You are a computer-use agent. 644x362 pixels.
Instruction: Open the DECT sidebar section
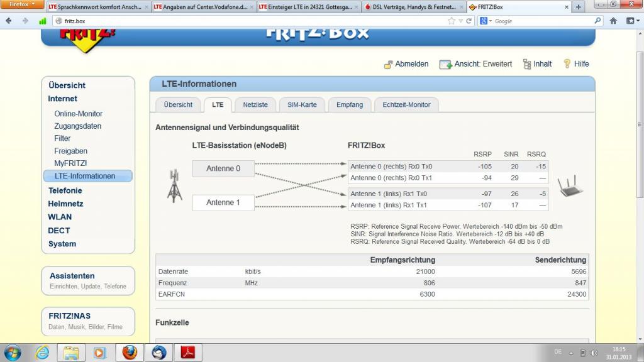pos(58,230)
